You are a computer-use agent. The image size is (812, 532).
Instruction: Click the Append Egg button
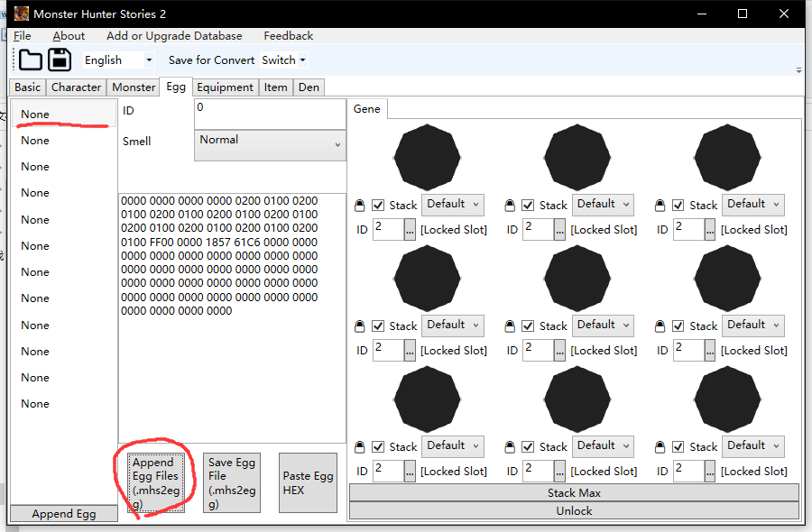pyautogui.click(x=64, y=513)
